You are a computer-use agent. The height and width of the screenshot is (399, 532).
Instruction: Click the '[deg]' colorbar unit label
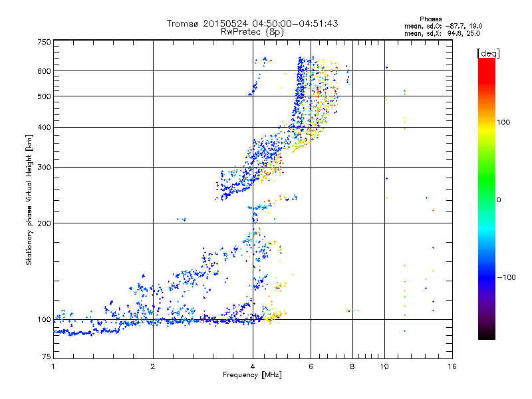pyautogui.click(x=488, y=53)
